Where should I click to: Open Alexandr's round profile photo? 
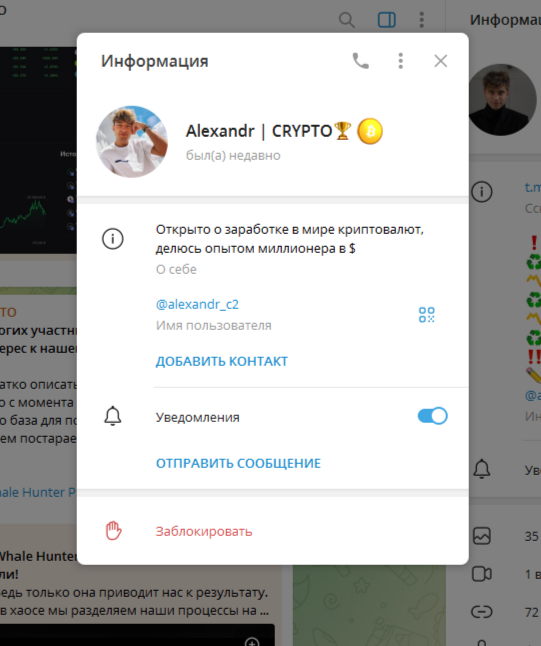point(132,142)
